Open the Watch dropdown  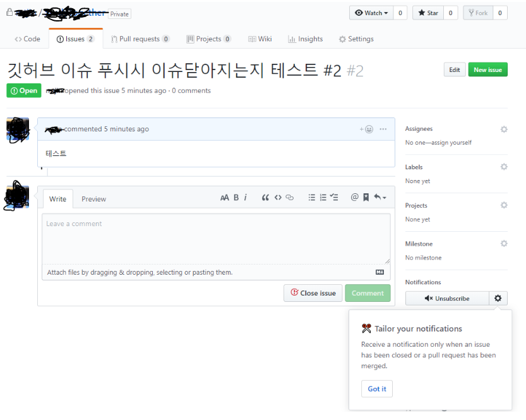[x=371, y=13]
